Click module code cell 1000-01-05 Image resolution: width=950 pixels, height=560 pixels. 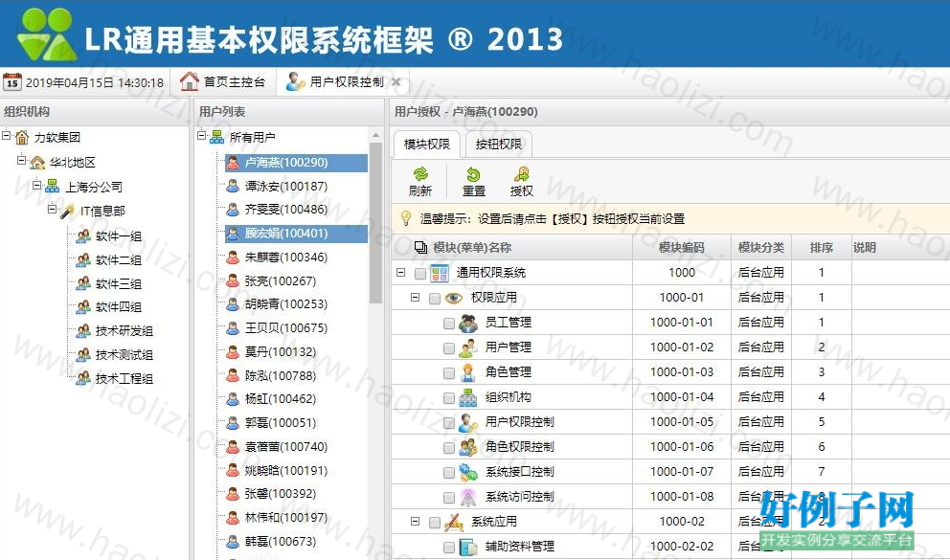coord(682,422)
